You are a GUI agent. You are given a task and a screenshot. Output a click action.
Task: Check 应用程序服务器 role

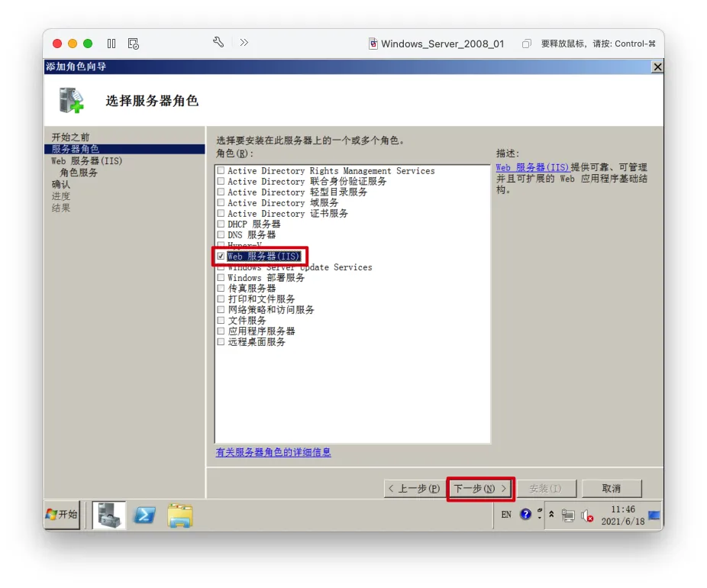pyautogui.click(x=221, y=331)
